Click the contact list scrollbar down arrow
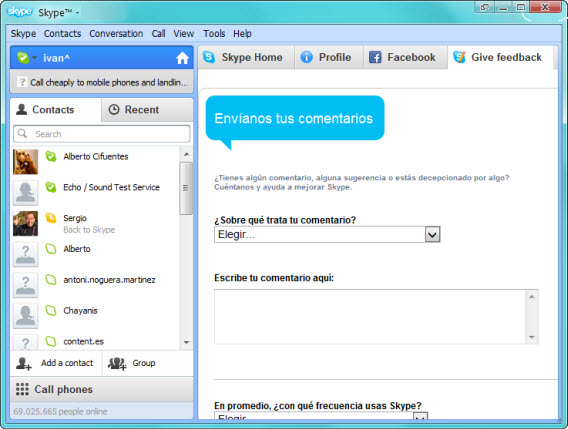568x429 pixels. [x=187, y=342]
